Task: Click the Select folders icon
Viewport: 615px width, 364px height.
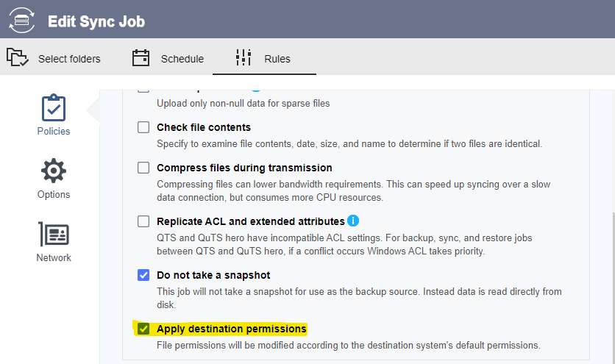Action: pos(17,57)
